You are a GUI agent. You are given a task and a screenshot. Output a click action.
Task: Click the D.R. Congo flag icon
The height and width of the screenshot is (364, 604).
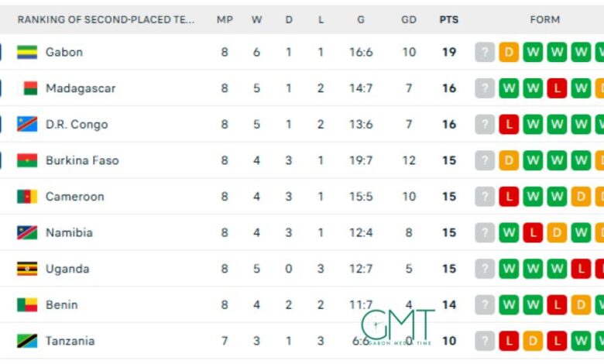(x=27, y=125)
